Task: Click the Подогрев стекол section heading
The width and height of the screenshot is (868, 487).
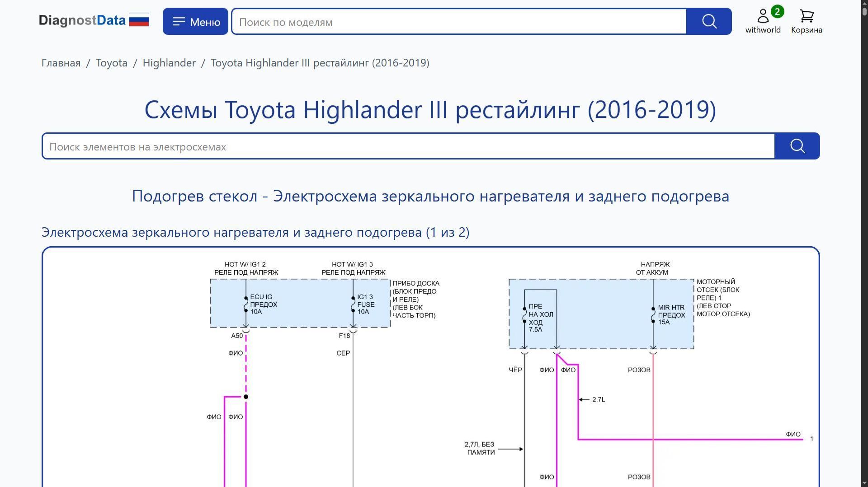Action: click(x=430, y=196)
